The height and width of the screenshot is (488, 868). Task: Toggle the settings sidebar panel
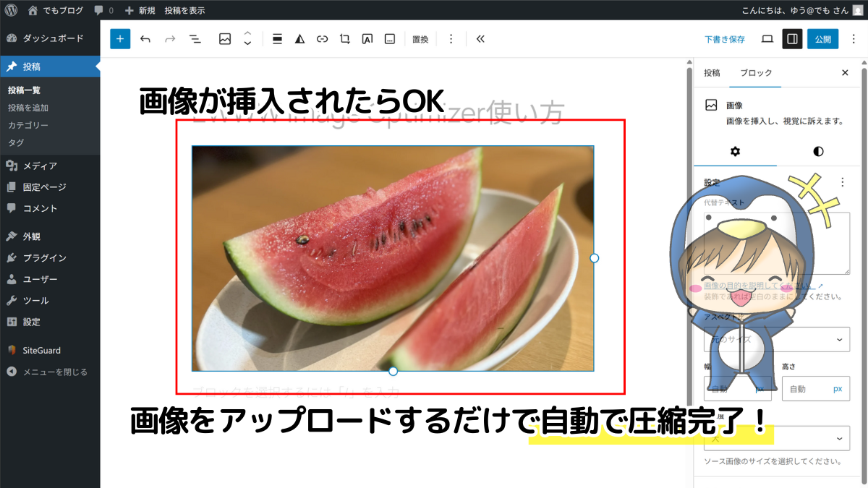[792, 39]
